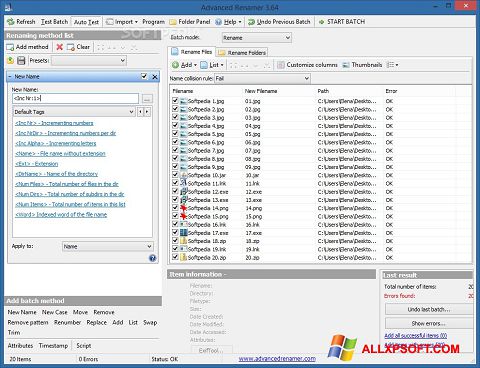480x368 pixels.
Task: Add the New Case batch method
Action: [x=55, y=312]
